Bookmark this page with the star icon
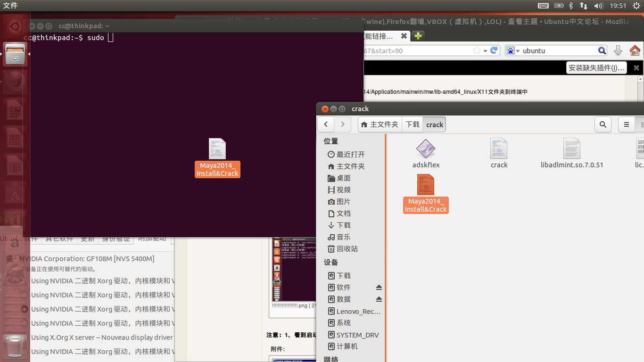644x362 pixels. 477,50
